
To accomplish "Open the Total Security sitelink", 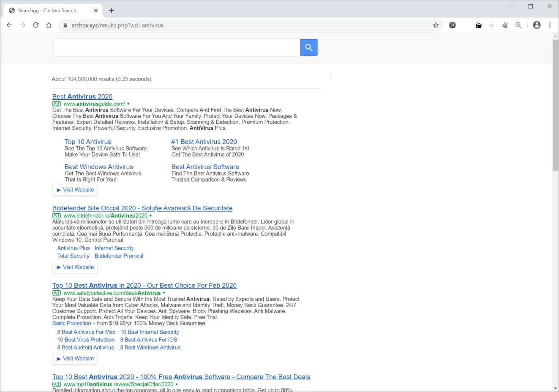I will click(74, 256).
